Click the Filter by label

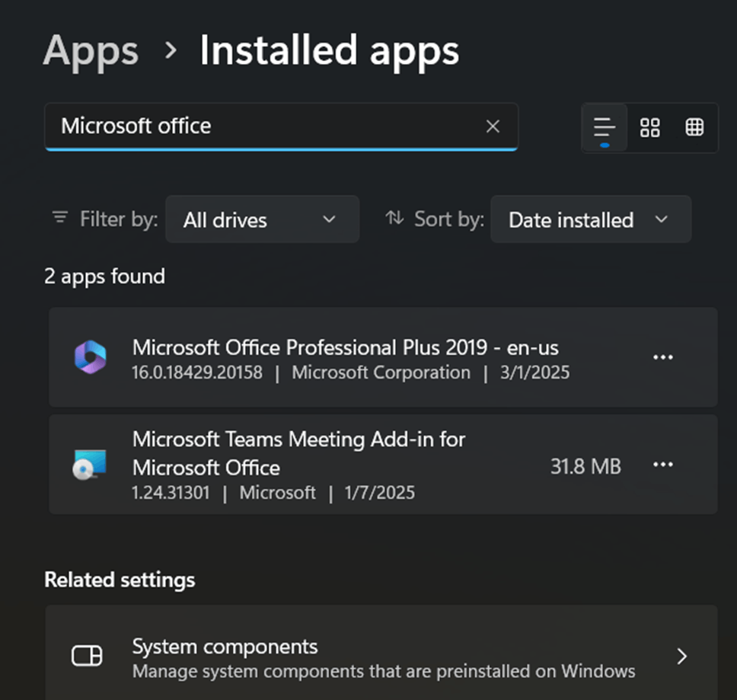coord(119,219)
